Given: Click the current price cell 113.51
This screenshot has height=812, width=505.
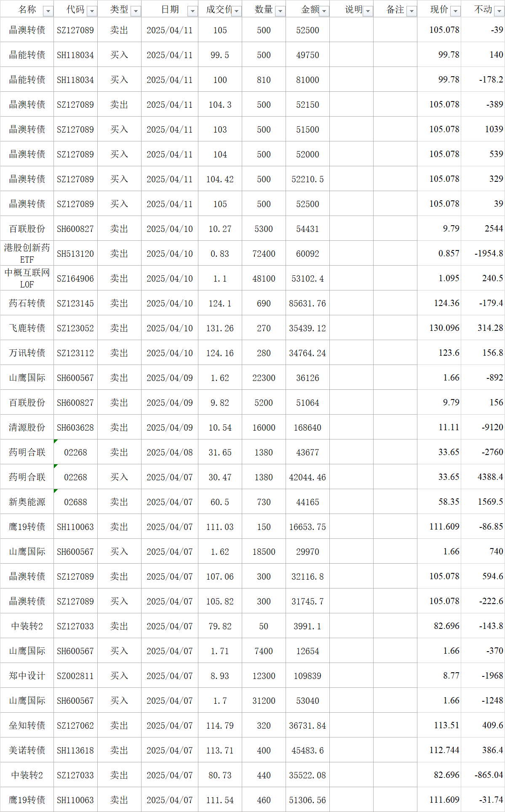Looking at the screenshot, I should point(439,725).
